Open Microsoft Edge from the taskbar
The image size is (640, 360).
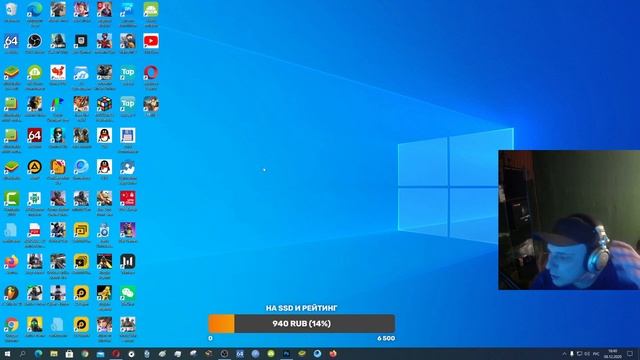coord(38,354)
